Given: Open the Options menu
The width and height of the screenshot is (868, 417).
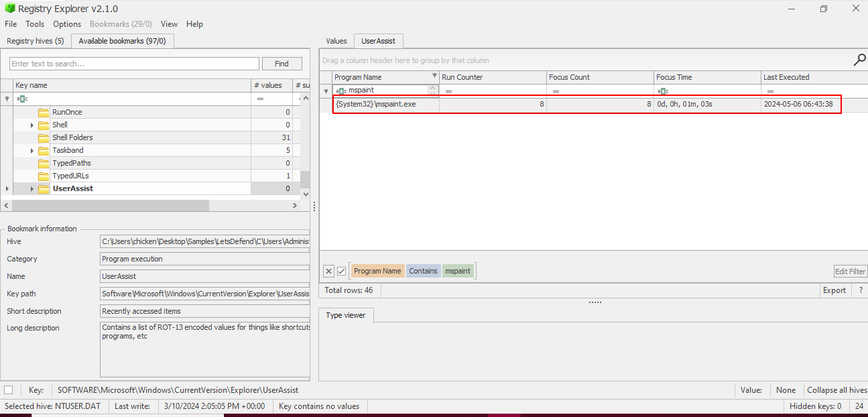Looking at the screenshot, I should coord(67,23).
